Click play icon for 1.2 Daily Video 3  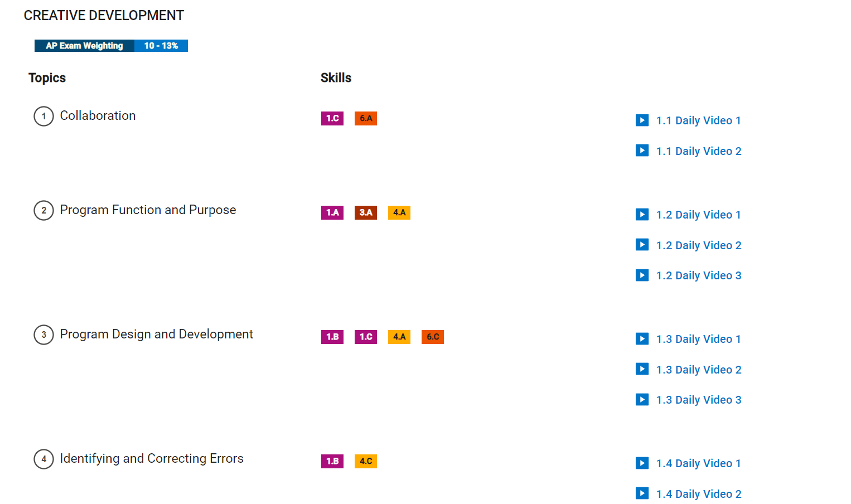[642, 275]
